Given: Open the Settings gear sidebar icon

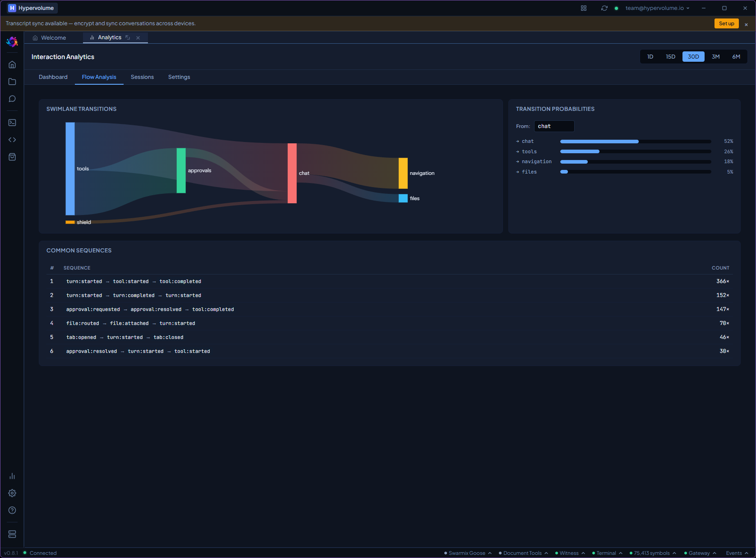Looking at the screenshot, I should click(x=12, y=493).
